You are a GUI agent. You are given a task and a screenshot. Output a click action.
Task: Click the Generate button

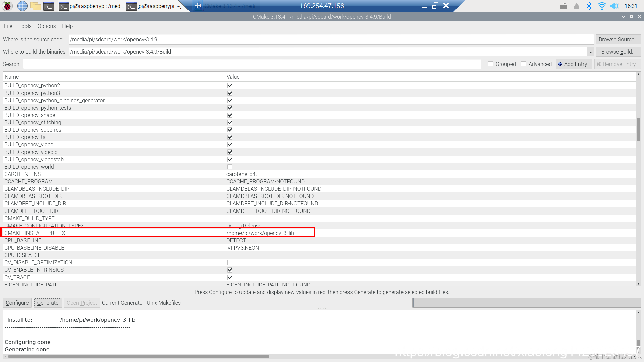(48, 303)
